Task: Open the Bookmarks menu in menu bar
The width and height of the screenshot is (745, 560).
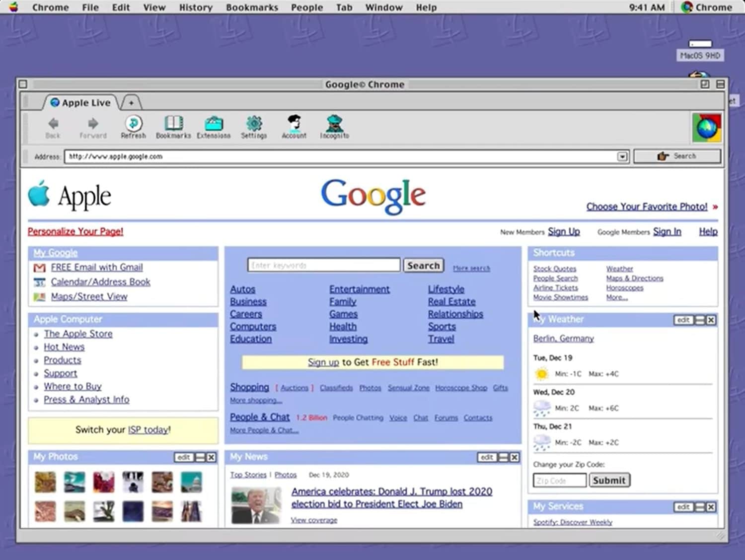Action: point(252,7)
